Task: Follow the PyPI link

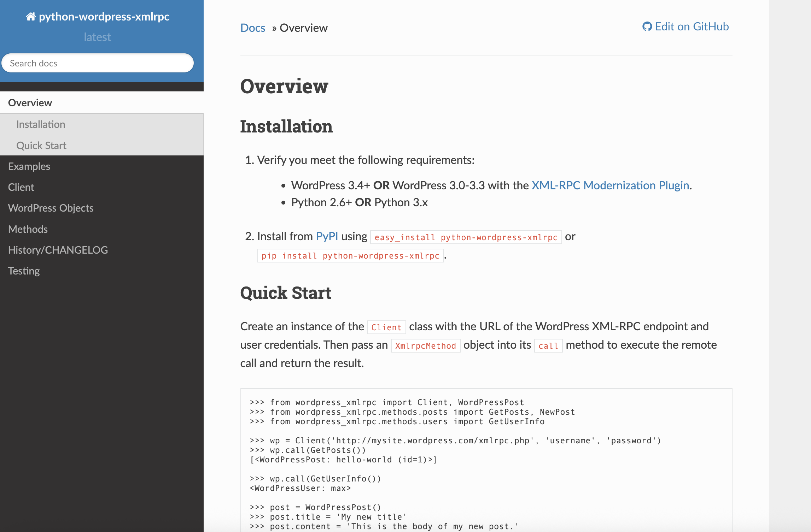Action: tap(327, 236)
